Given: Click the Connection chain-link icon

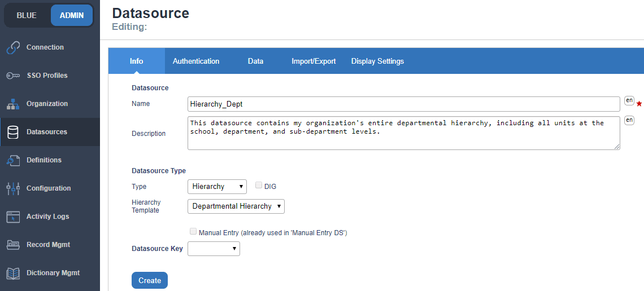Looking at the screenshot, I should click(x=13, y=47).
